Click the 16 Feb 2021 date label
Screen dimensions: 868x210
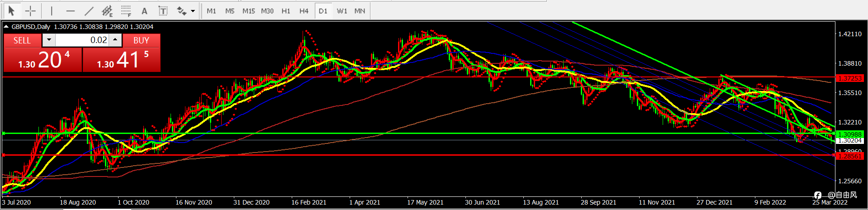309,202
